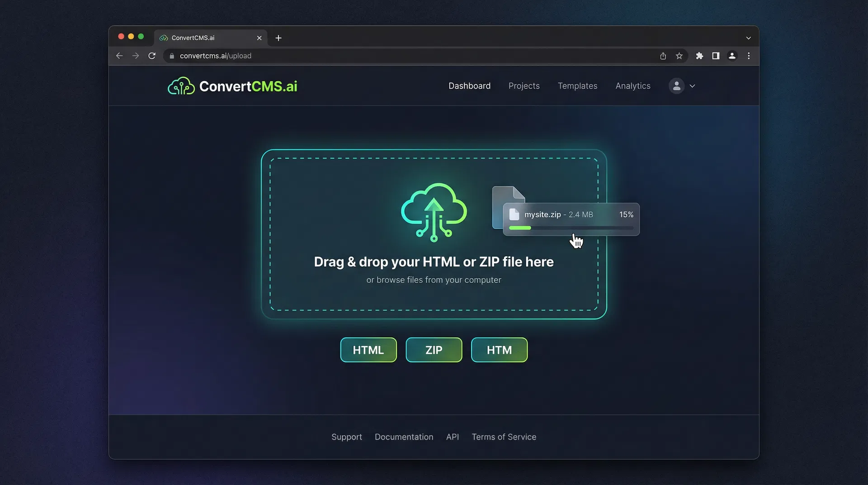Screen dimensions: 868x485
Task: Switch to the Projects section
Action: coord(524,86)
